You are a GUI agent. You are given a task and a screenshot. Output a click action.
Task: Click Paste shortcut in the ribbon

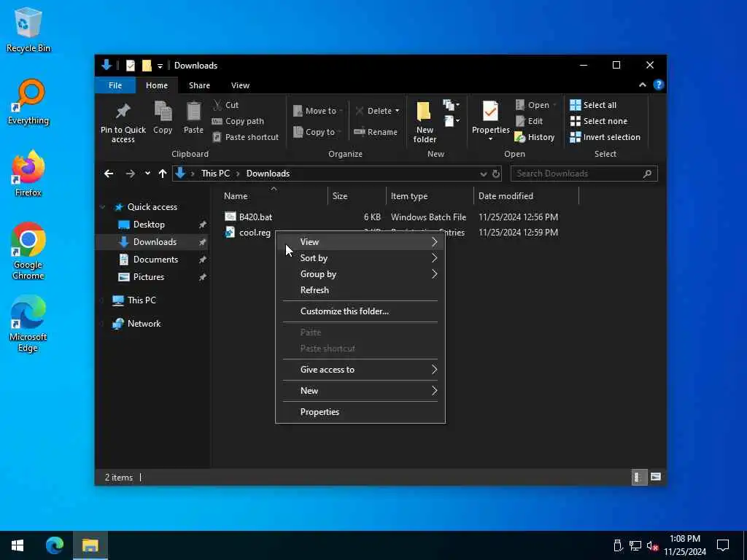pyautogui.click(x=245, y=137)
